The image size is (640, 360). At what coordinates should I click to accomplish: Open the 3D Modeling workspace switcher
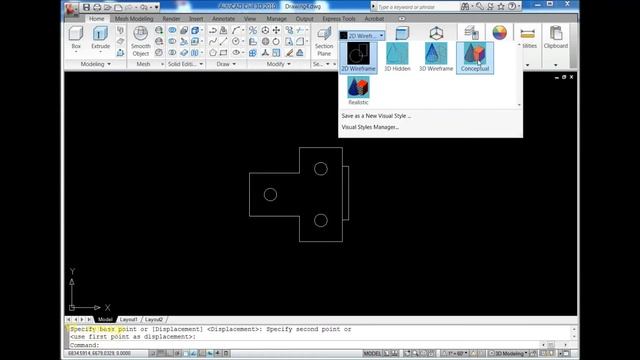click(508, 353)
